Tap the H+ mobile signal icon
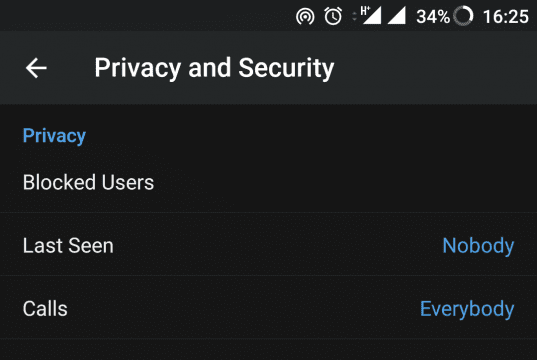 (371, 15)
